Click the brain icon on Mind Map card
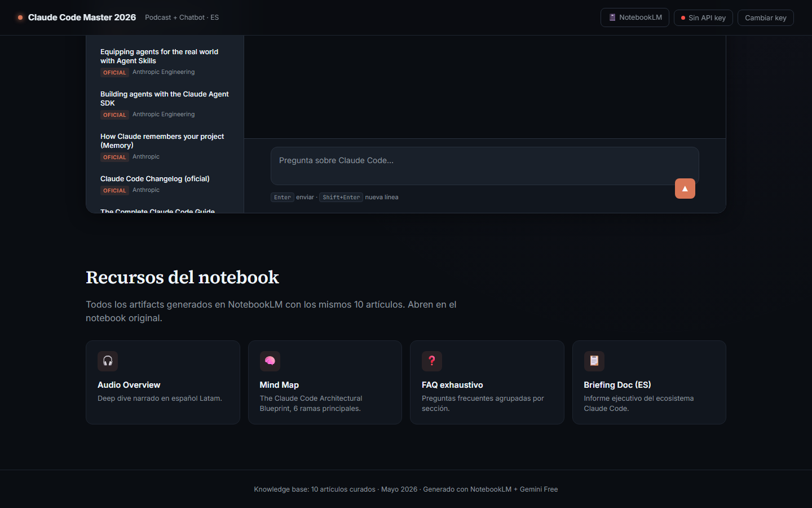Viewport: 812px width, 508px height. [270, 361]
